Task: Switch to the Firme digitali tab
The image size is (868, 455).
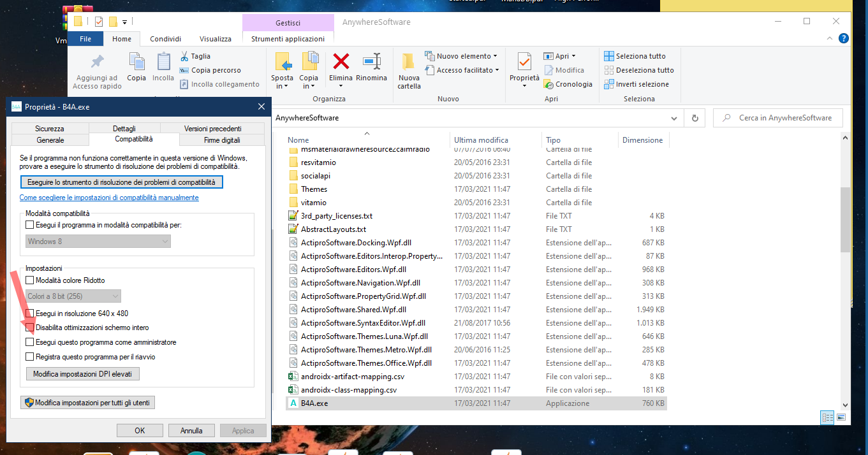Action: [x=222, y=140]
